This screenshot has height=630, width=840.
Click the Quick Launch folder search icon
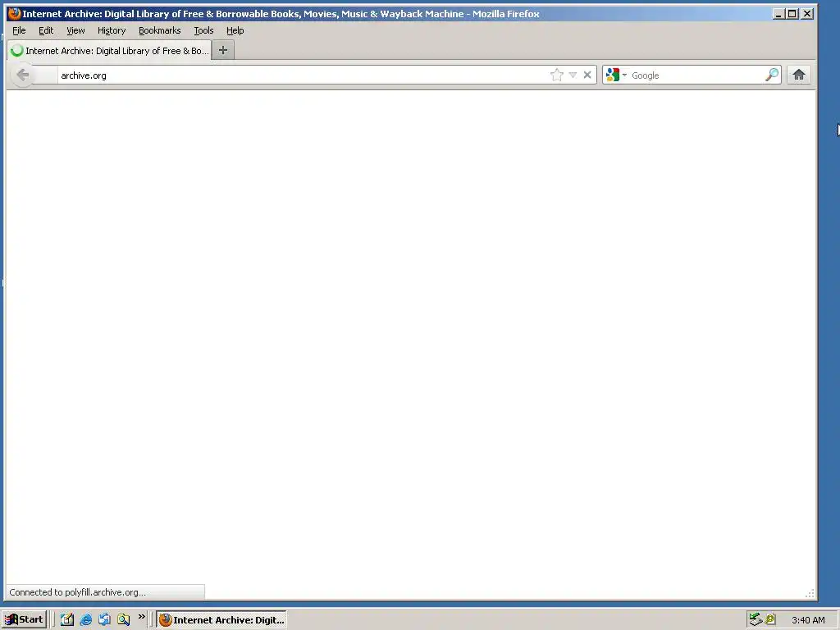[124, 620]
